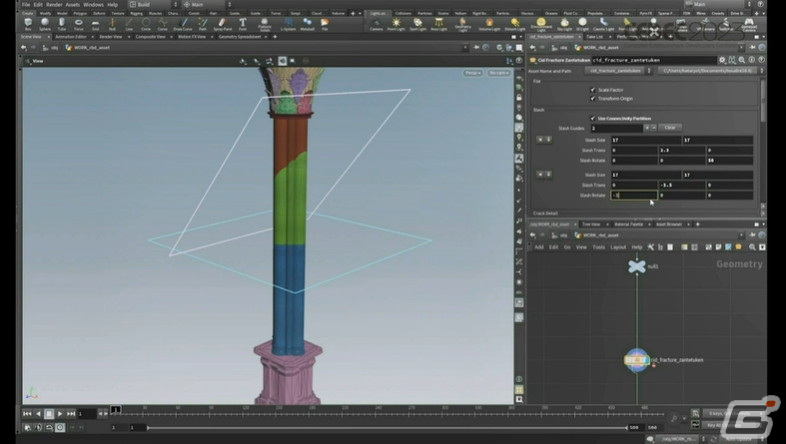This screenshot has width=786, height=444.
Task: Select the Line shelf tool
Action: [129, 24]
